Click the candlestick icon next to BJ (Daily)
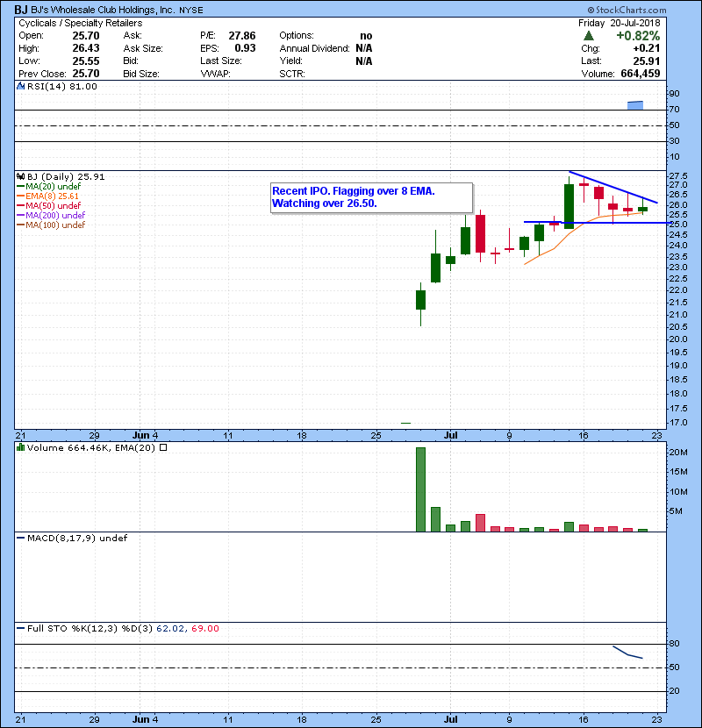Screen dimensions: 702x728 coord(20,177)
